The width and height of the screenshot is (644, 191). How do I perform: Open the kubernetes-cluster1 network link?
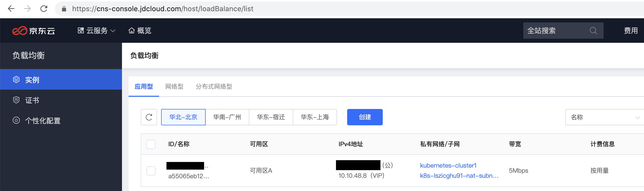[448, 166]
